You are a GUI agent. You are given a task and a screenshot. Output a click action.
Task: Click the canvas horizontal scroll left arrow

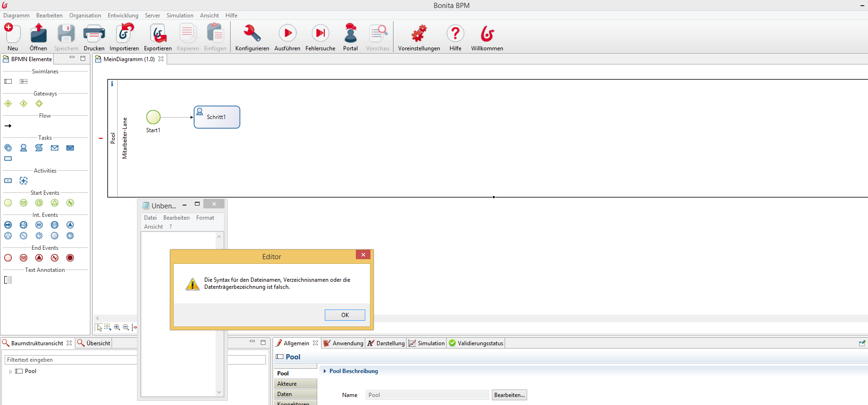97,318
